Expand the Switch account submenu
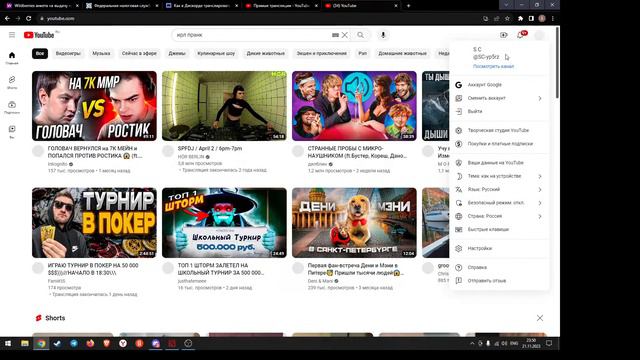This screenshot has height=360, width=640. 499,98
